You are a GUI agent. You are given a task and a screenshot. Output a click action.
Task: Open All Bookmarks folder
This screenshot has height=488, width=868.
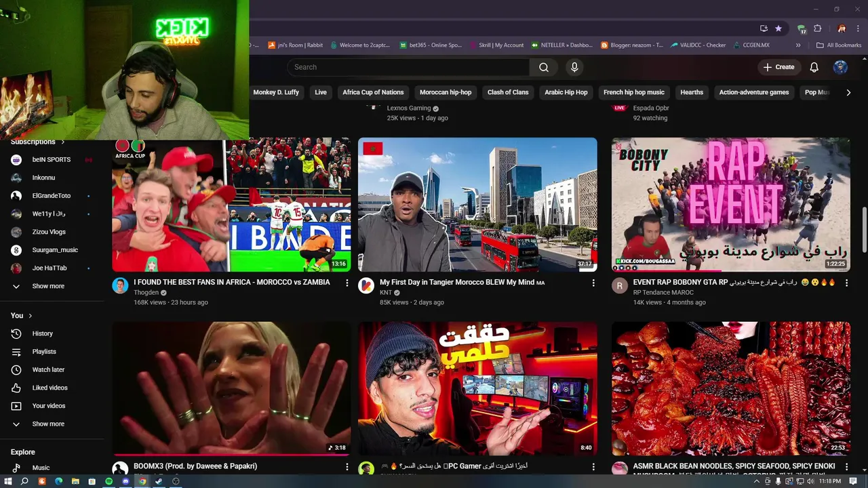click(x=839, y=45)
